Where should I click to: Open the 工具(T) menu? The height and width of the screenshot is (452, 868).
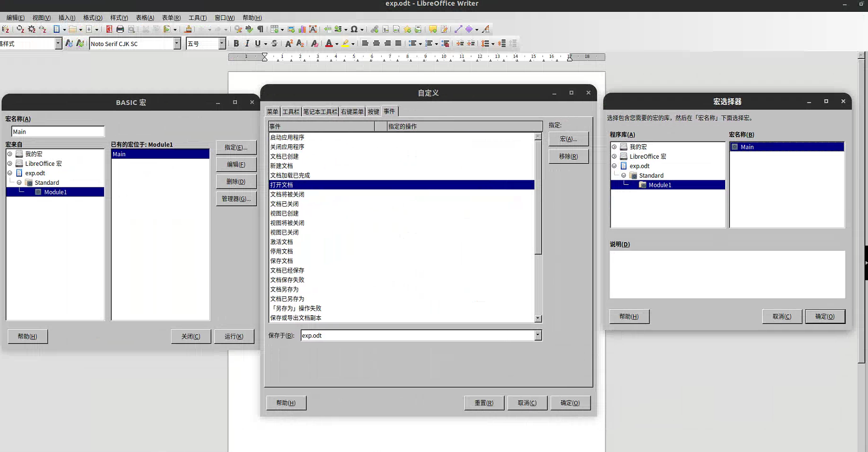click(x=198, y=17)
